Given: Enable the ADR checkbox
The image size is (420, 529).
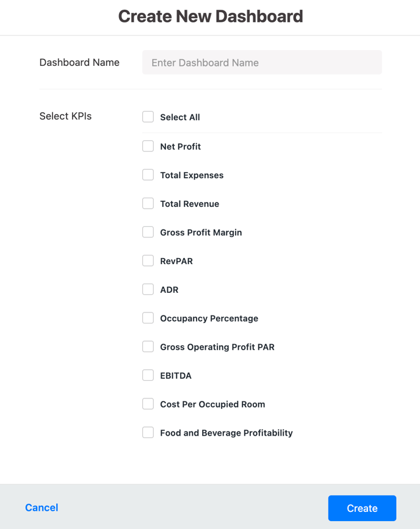Looking at the screenshot, I should (x=148, y=289).
